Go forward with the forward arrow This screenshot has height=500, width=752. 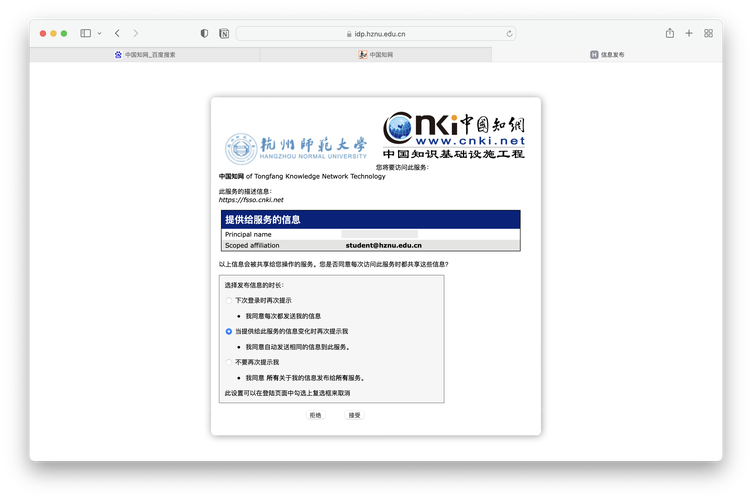click(x=136, y=33)
